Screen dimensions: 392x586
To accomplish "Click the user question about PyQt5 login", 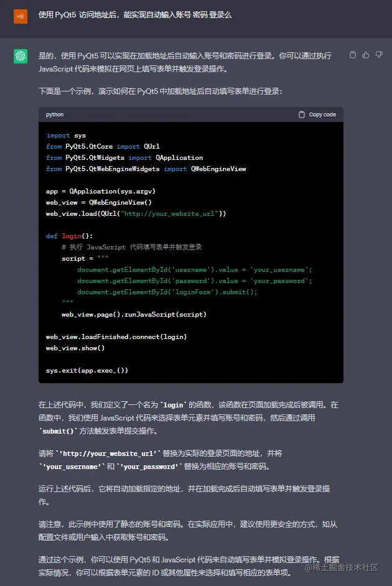I will pos(135,15).
